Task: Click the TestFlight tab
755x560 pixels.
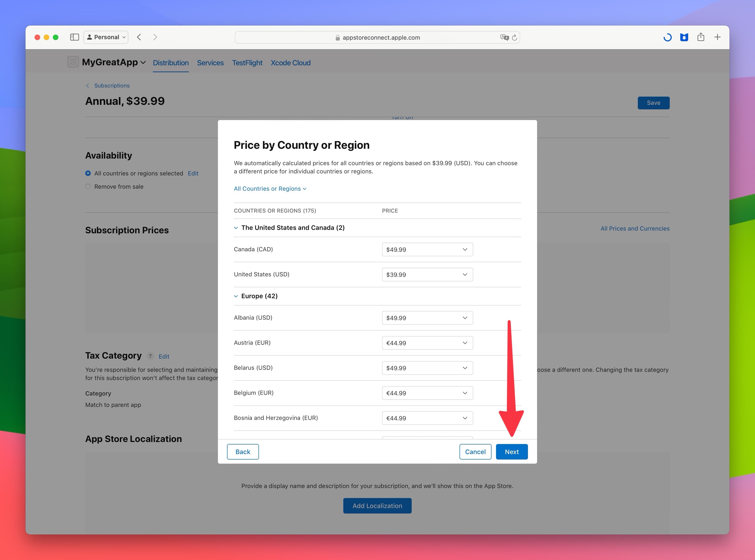Action: [247, 63]
